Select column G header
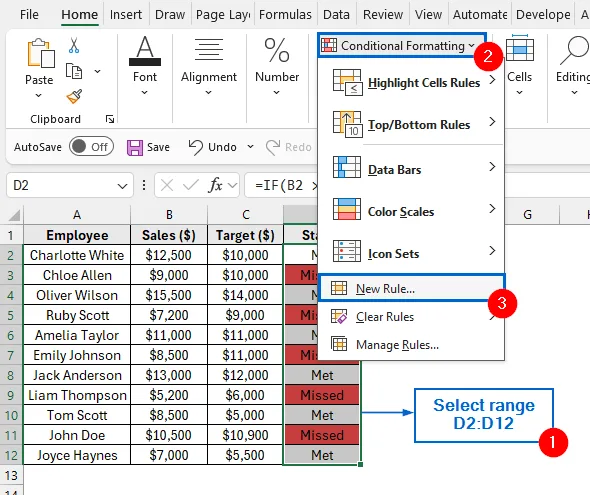The image size is (590, 495). click(x=528, y=215)
